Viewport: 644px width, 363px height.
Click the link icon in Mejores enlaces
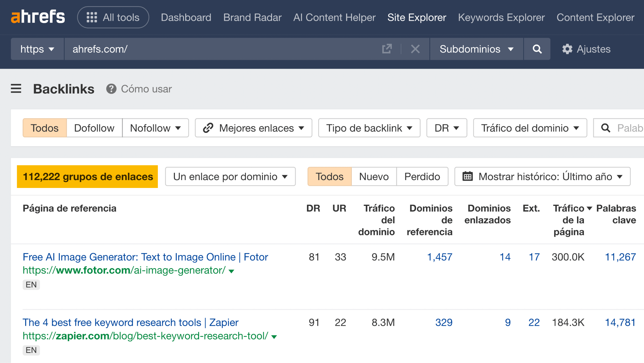coord(208,128)
